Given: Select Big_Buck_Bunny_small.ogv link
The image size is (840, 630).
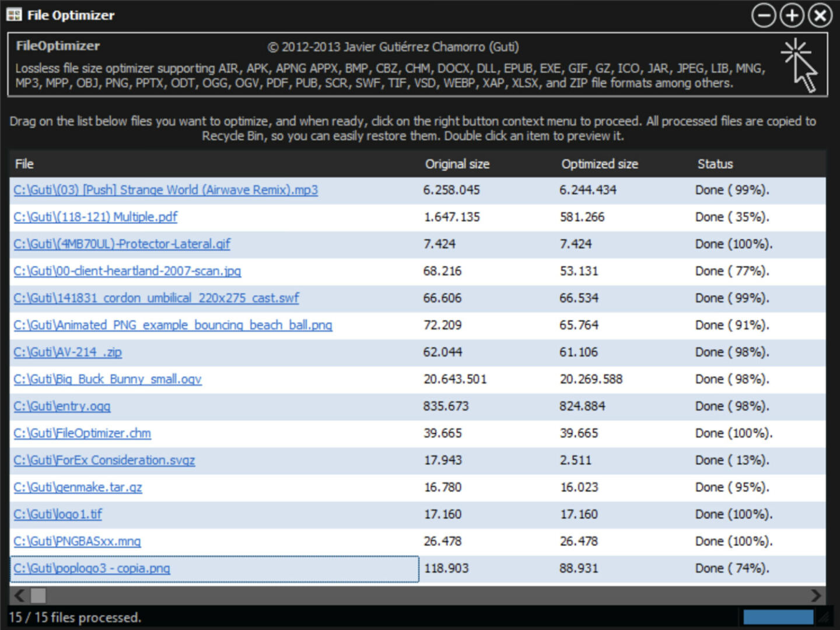Looking at the screenshot, I should [x=107, y=379].
